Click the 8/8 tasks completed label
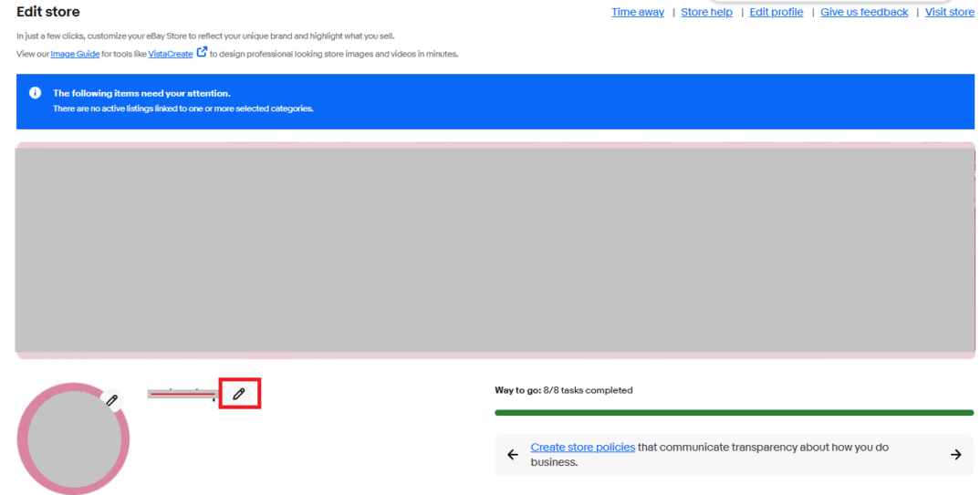 [588, 390]
